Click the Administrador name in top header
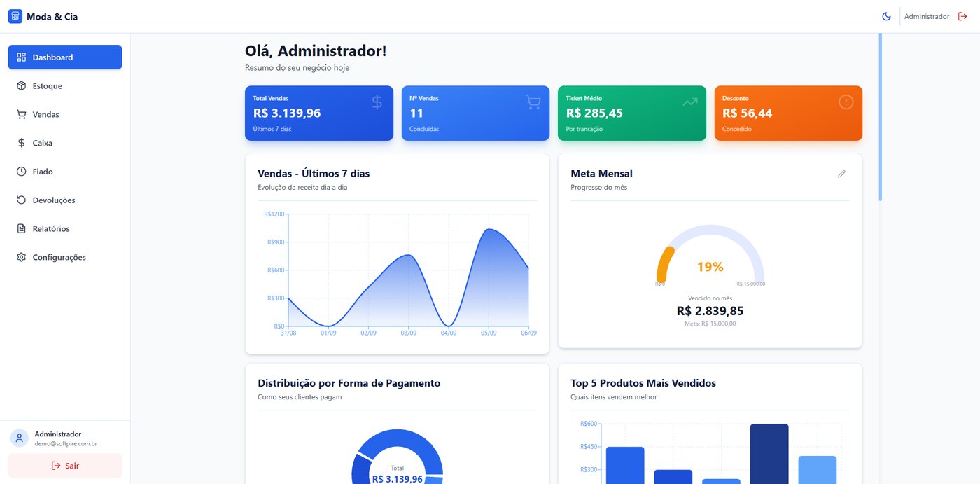 (927, 17)
